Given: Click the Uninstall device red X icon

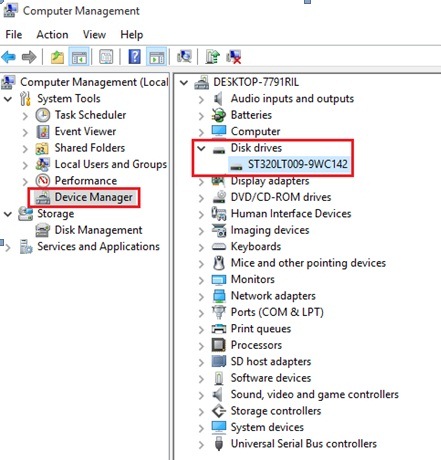Looking at the screenshot, I should tap(234, 57).
